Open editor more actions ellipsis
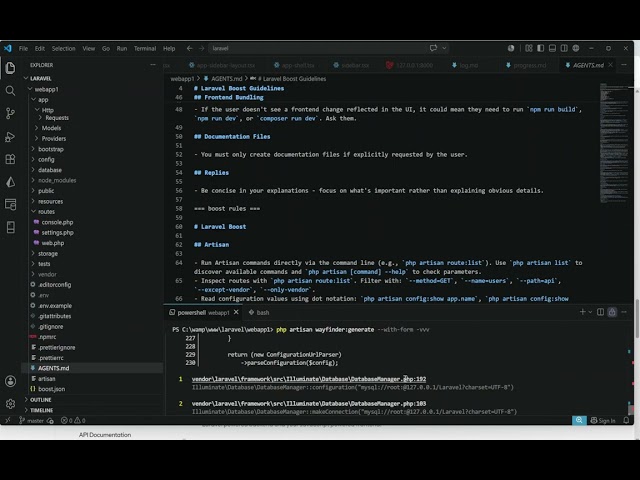Image resolution: width=640 pixels, height=480 pixels. click(624, 65)
